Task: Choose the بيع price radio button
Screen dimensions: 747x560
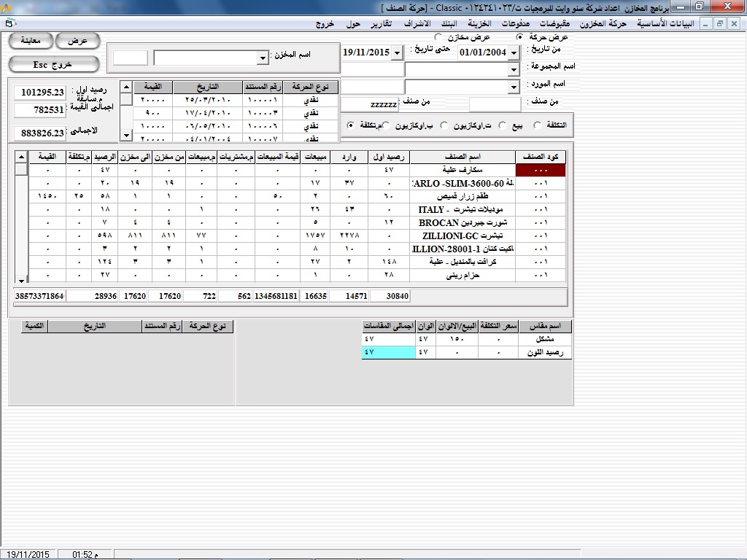Action: click(x=503, y=125)
